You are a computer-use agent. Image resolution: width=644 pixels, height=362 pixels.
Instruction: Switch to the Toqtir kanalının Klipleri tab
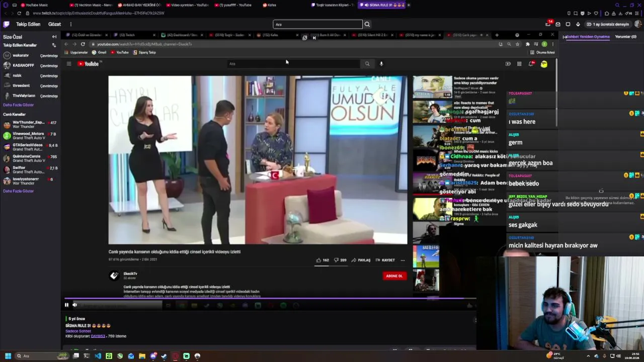(x=332, y=5)
